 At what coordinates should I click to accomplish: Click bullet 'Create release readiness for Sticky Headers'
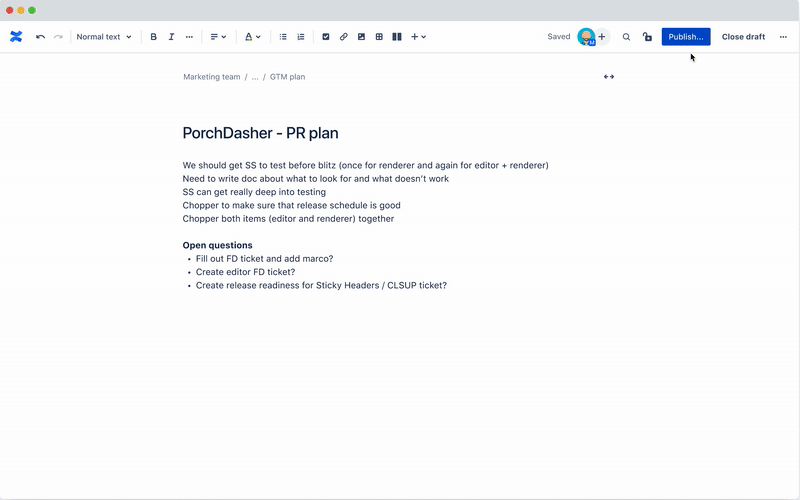tap(321, 285)
